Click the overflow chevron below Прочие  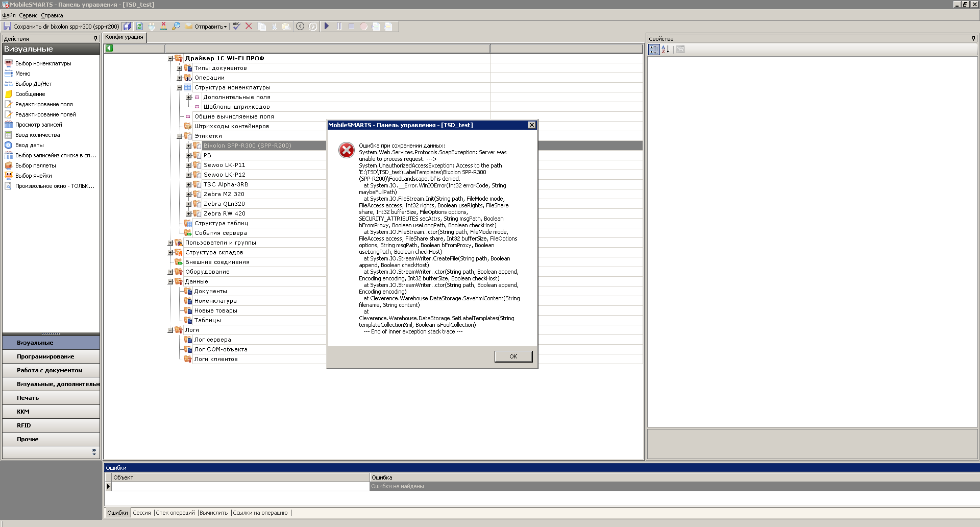(x=94, y=452)
